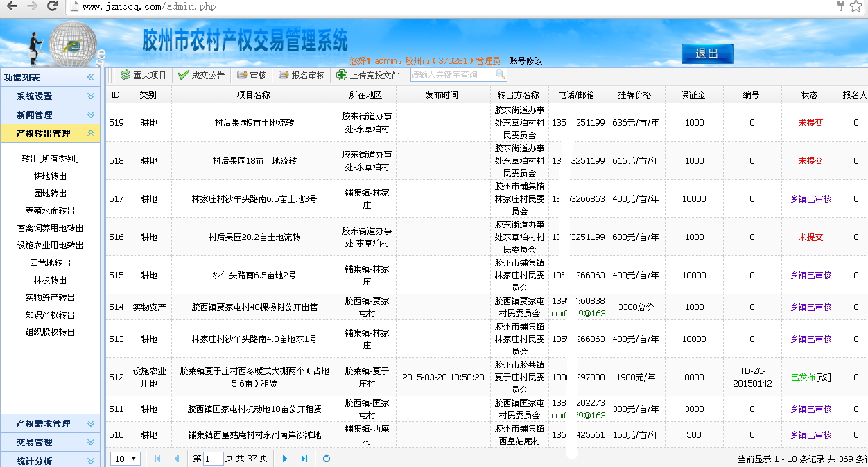The width and height of the screenshot is (868, 467).
Task: Open 知识产权转出 in the sidebar
Action: point(51,315)
